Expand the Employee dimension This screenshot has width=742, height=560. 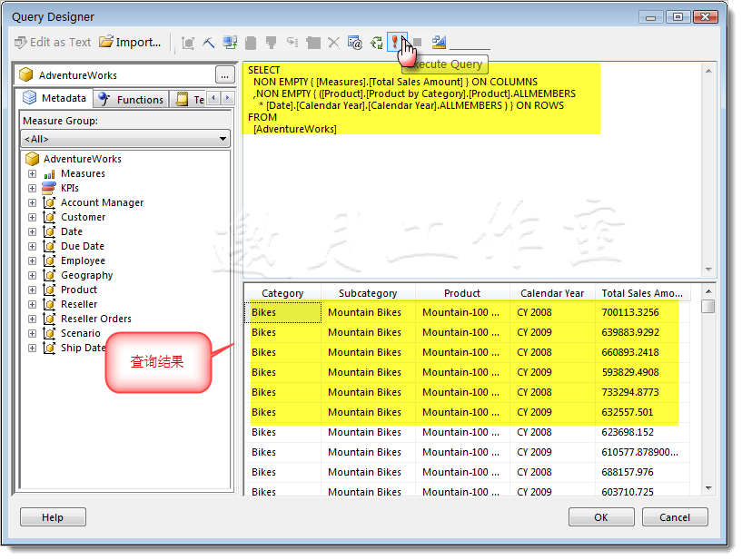pyautogui.click(x=32, y=261)
